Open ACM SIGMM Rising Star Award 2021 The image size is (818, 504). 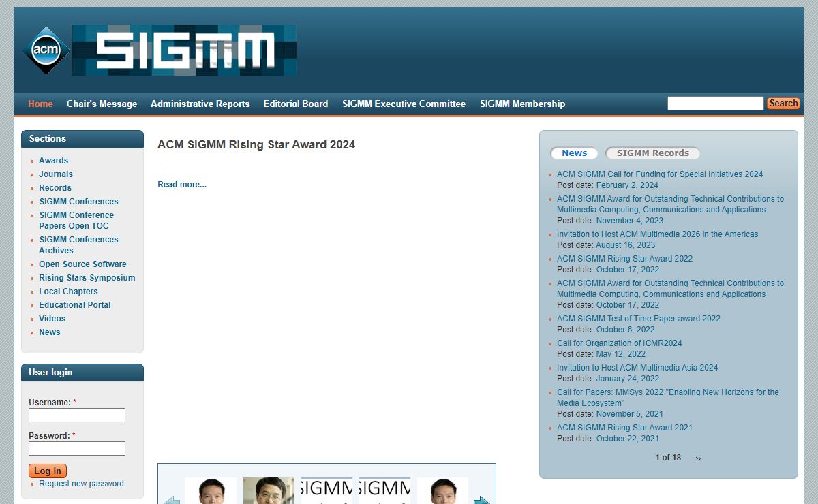pos(624,428)
